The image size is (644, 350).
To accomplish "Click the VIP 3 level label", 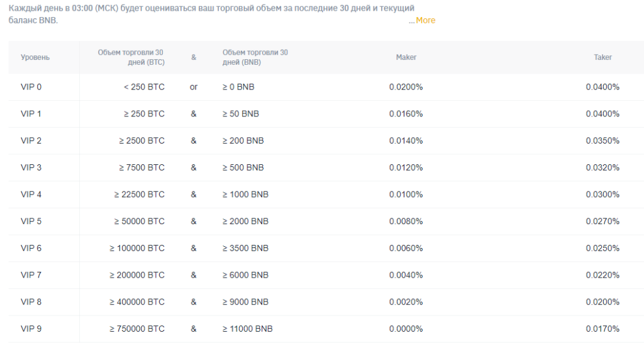I will 31,167.
